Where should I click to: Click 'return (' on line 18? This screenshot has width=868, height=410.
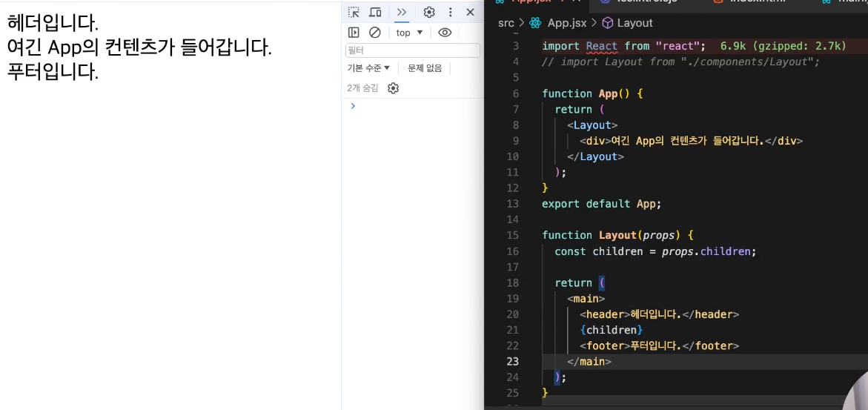click(580, 283)
